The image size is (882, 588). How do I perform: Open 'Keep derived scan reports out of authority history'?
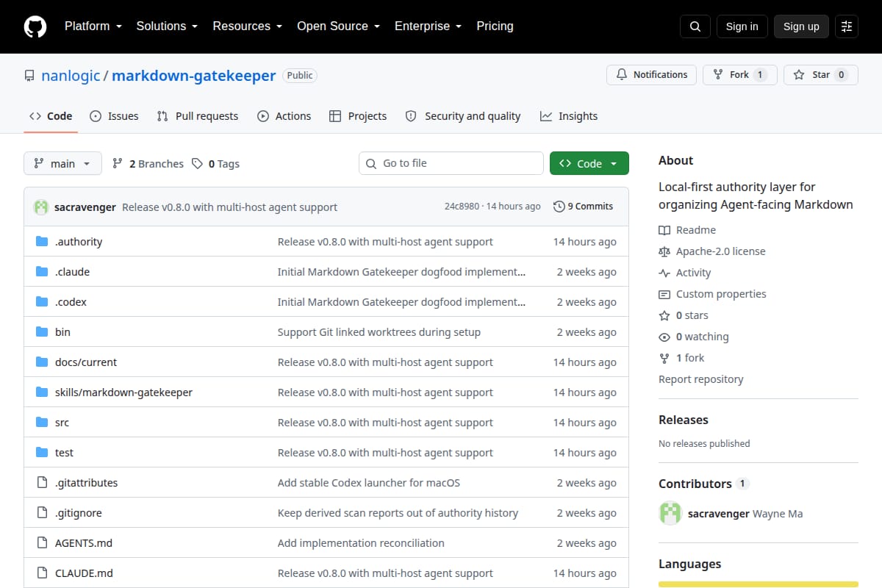(x=398, y=513)
